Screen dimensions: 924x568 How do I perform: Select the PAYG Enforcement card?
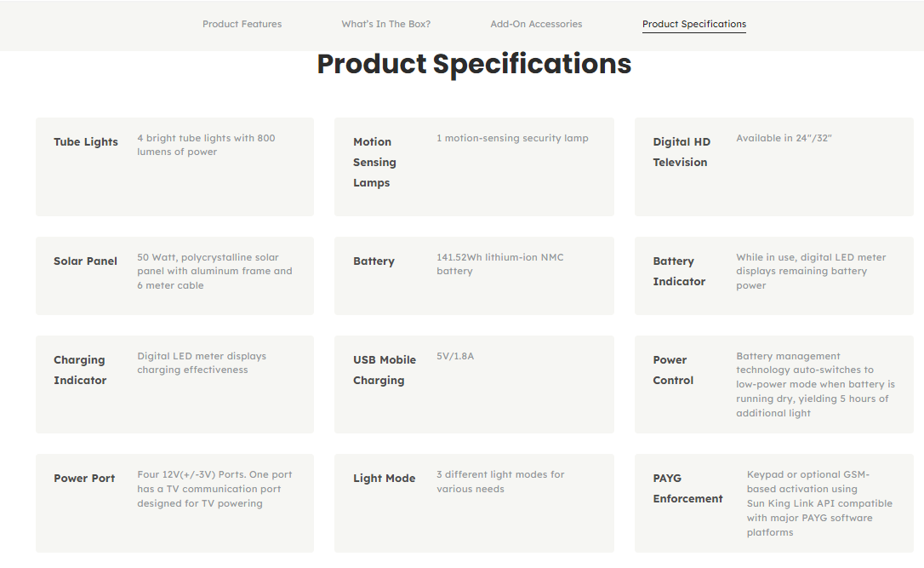[x=773, y=502]
